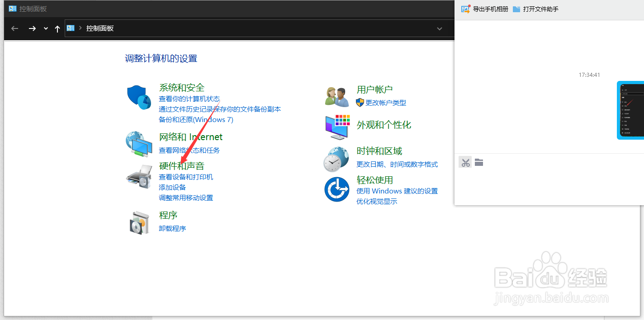Go up one level with up arrow
The image size is (644, 320).
[x=57, y=28]
